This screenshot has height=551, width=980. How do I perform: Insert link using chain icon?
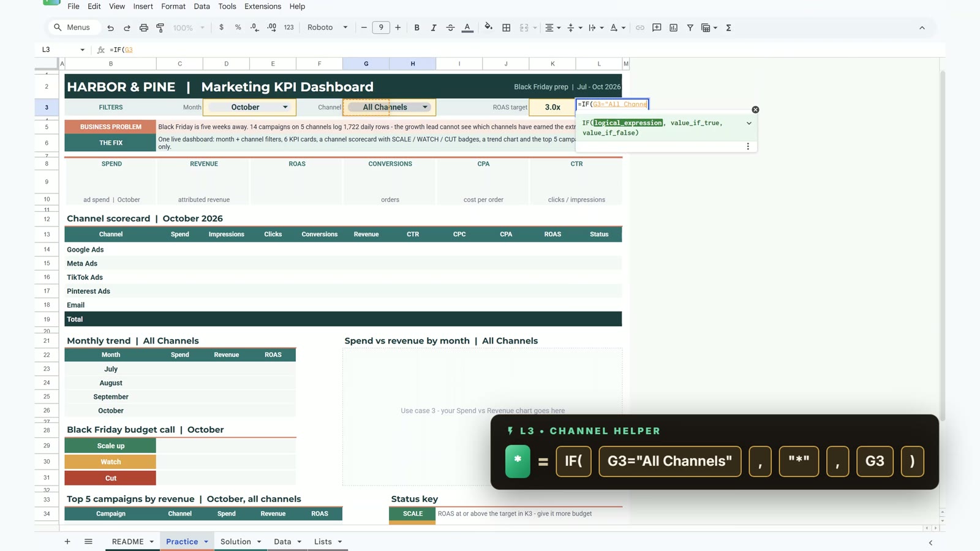[x=639, y=28]
